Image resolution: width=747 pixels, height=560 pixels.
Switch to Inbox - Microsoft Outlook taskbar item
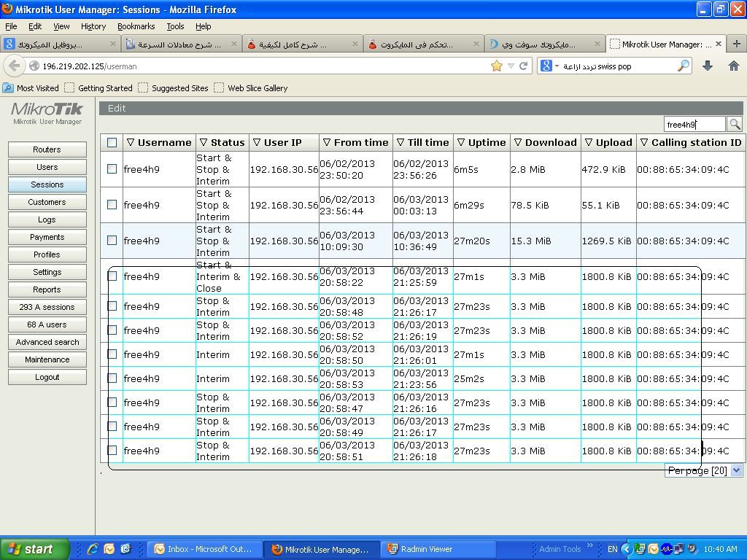(204, 549)
